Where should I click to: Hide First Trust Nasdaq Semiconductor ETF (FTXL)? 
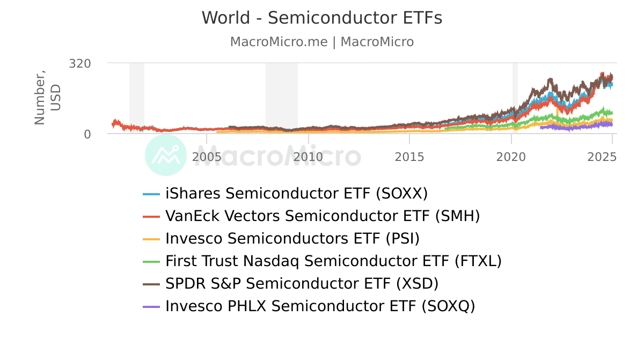pyautogui.click(x=333, y=261)
